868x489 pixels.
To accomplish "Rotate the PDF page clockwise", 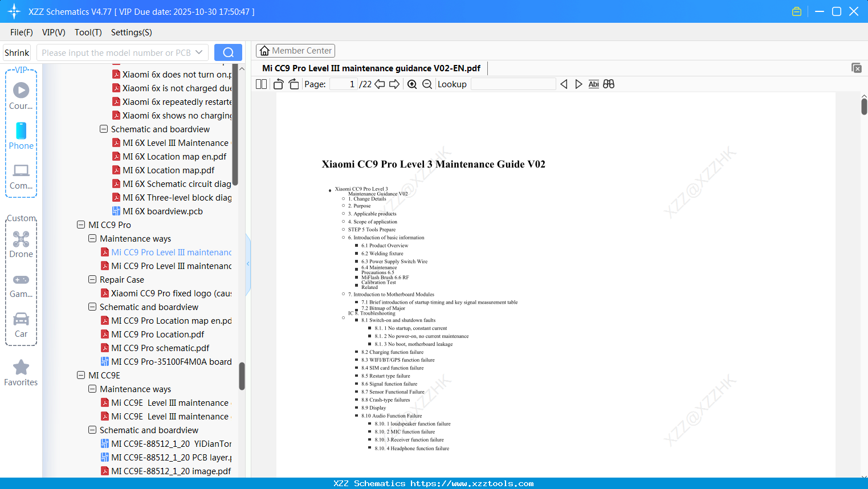I will pyautogui.click(x=293, y=84).
